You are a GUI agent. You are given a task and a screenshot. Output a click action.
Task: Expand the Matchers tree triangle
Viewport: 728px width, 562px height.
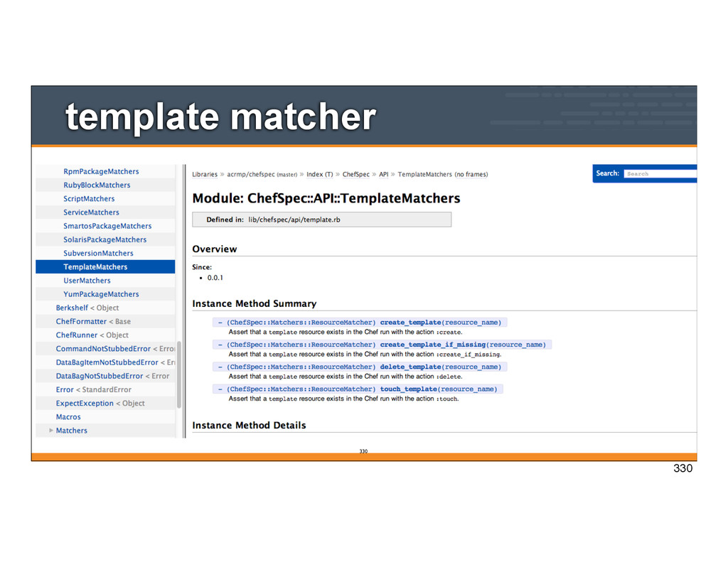pos(51,431)
